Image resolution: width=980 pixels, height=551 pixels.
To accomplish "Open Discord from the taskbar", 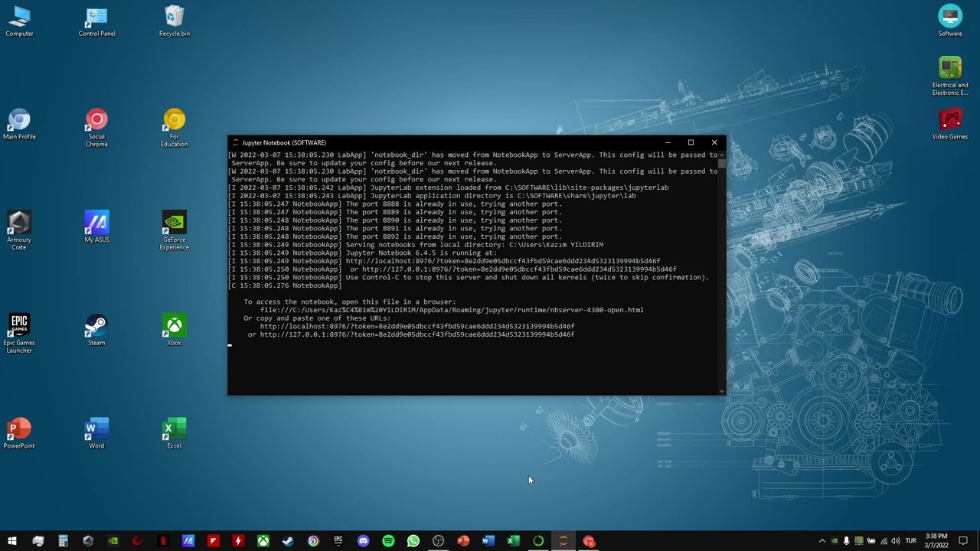I will (363, 541).
